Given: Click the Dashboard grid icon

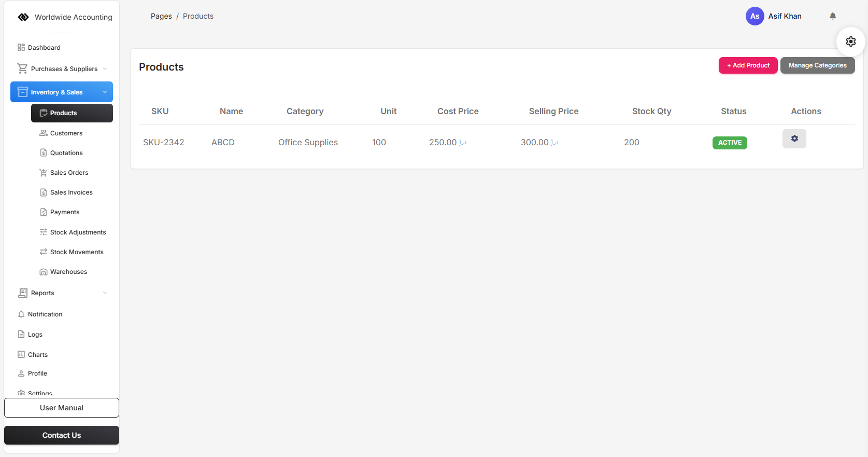Looking at the screenshot, I should 21,48.
